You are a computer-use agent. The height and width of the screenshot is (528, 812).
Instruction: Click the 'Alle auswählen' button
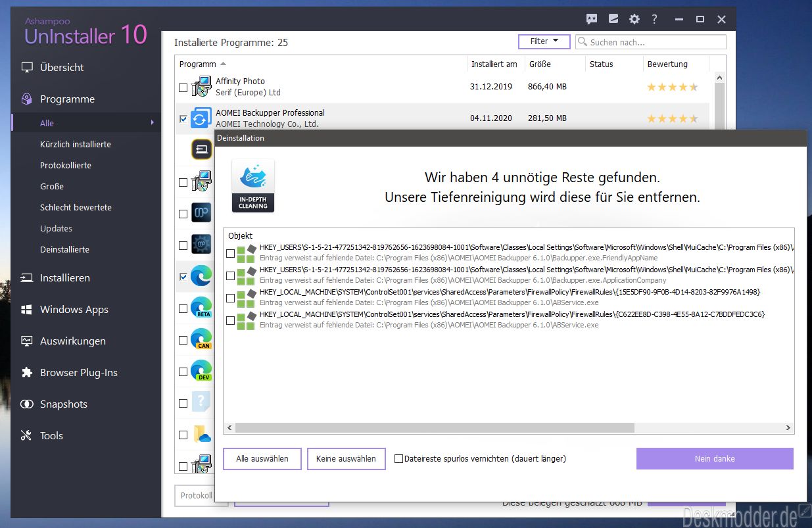tap(262, 459)
